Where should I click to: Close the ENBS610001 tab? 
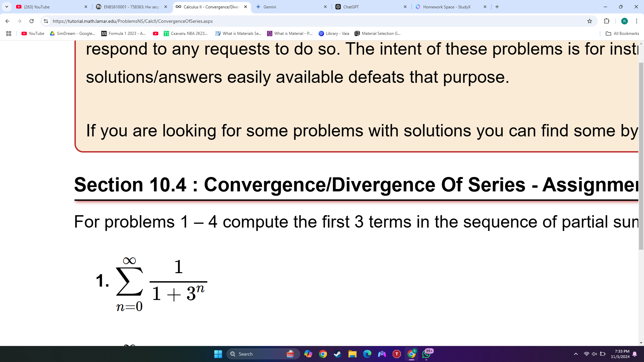coord(166,7)
